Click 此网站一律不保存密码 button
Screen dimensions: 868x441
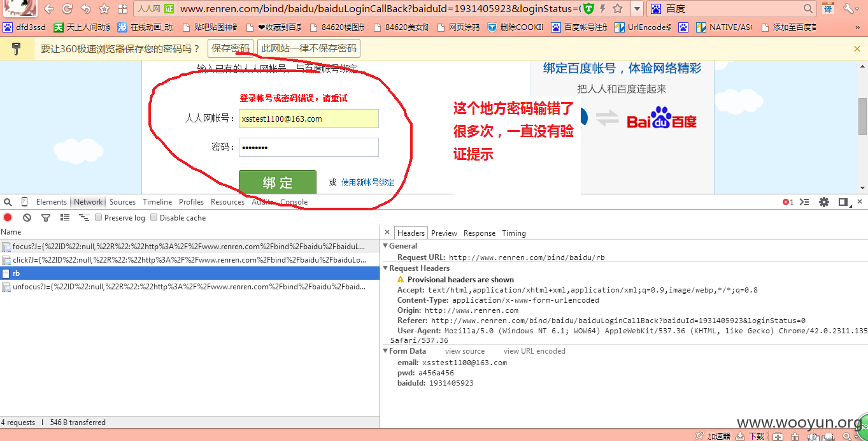click(309, 48)
